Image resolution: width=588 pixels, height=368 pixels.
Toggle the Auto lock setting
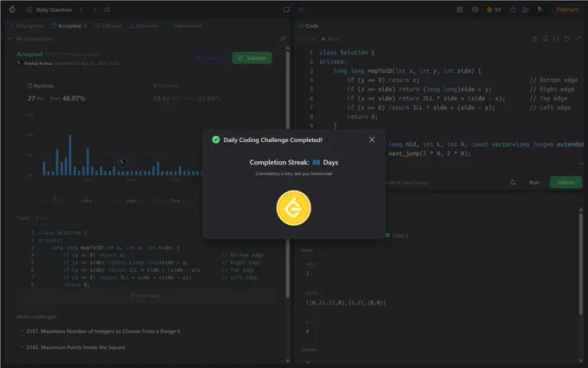[x=330, y=39]
